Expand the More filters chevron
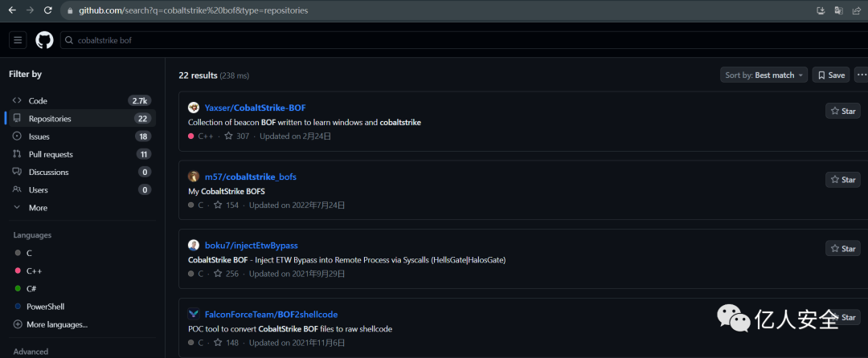This screenshot has height=358, width=868. point(17,208)
